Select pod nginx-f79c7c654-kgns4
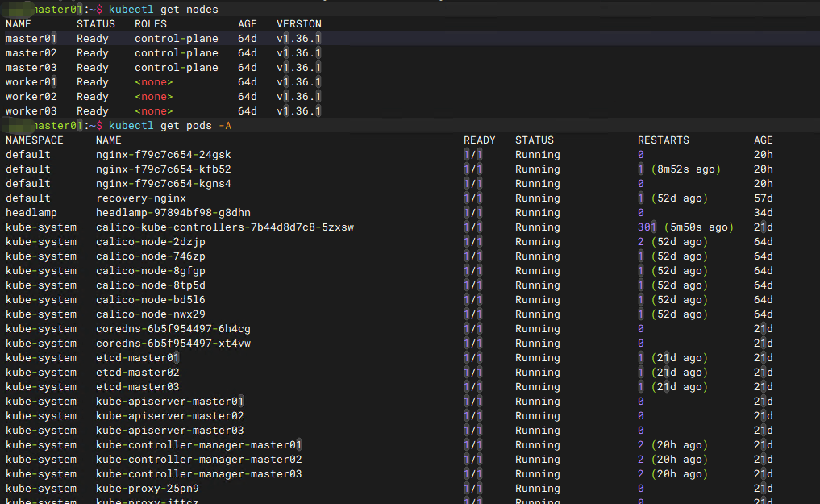This screenshot has height=504, width=820. coord(163,184)
